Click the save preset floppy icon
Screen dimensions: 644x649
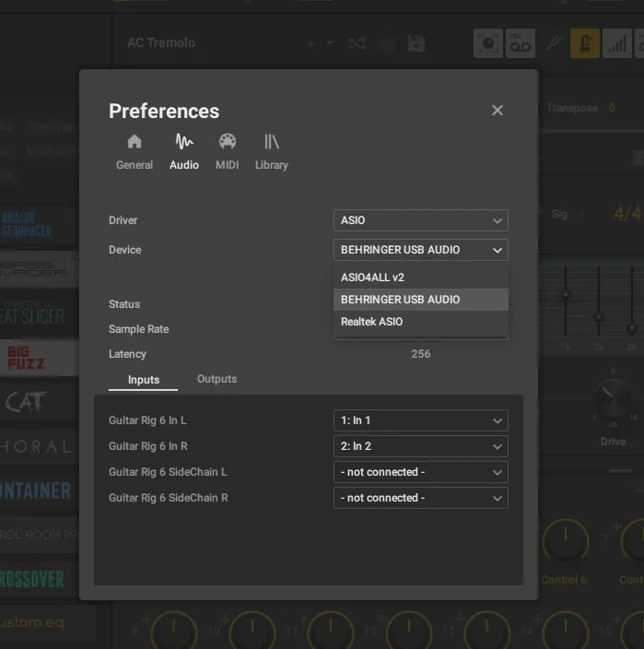pyautogui.click(x=416, y=43)
